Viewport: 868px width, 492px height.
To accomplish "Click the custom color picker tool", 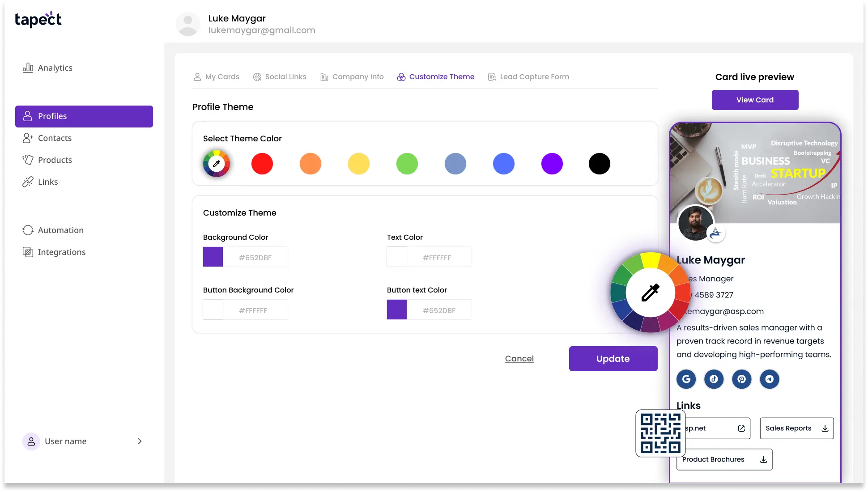I will (216, 164).
